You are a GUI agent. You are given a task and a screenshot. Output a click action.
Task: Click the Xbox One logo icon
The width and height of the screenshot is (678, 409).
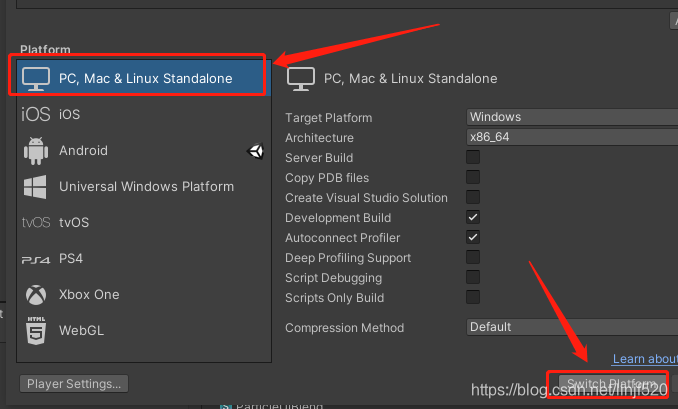tap(36, 295)
